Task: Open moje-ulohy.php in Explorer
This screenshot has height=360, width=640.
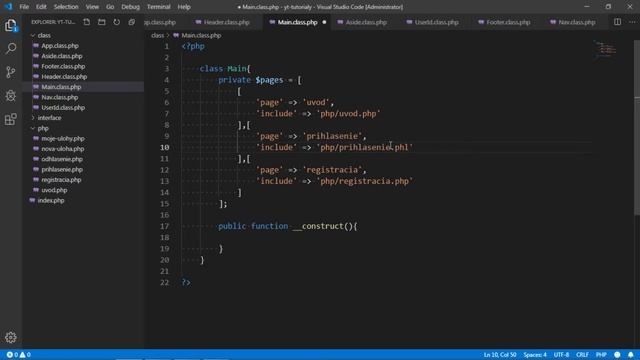Action: tap(62, 139)
